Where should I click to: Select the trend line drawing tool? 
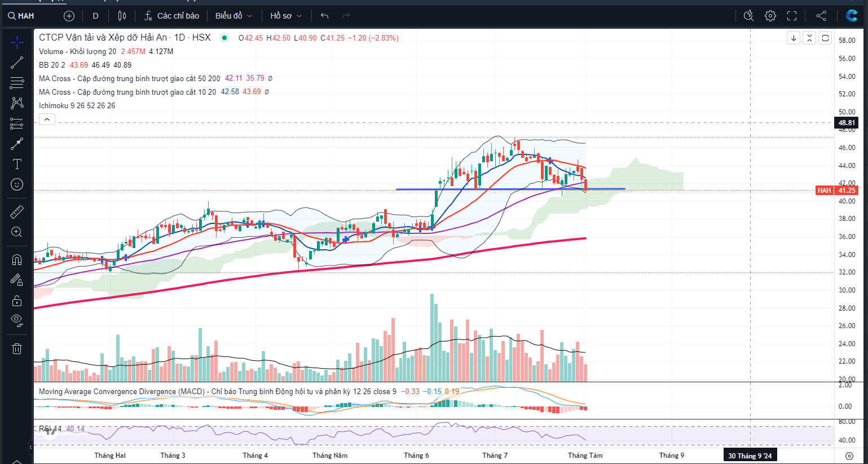tap(17, 63)
